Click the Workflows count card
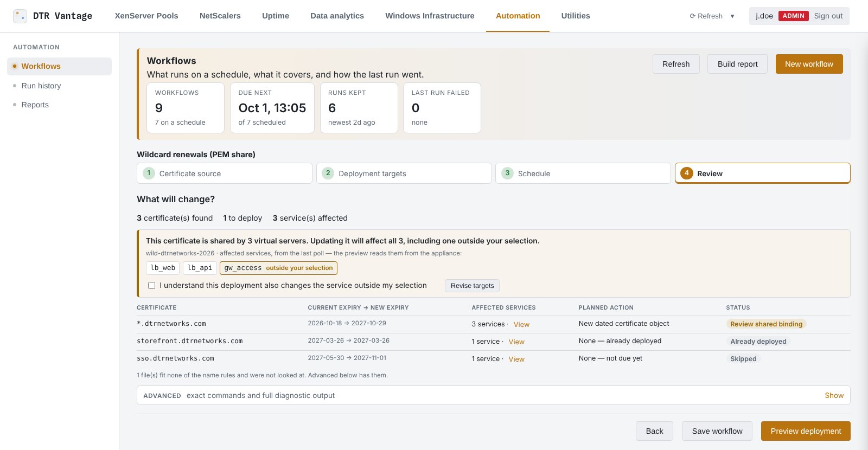Screen dimensions: 868x450 pyautogui.click(x=186, y=108)
